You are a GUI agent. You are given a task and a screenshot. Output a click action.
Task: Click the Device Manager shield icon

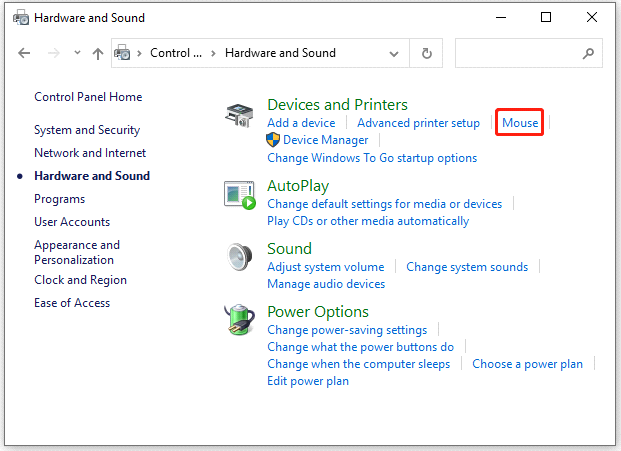tap(273, 140)
